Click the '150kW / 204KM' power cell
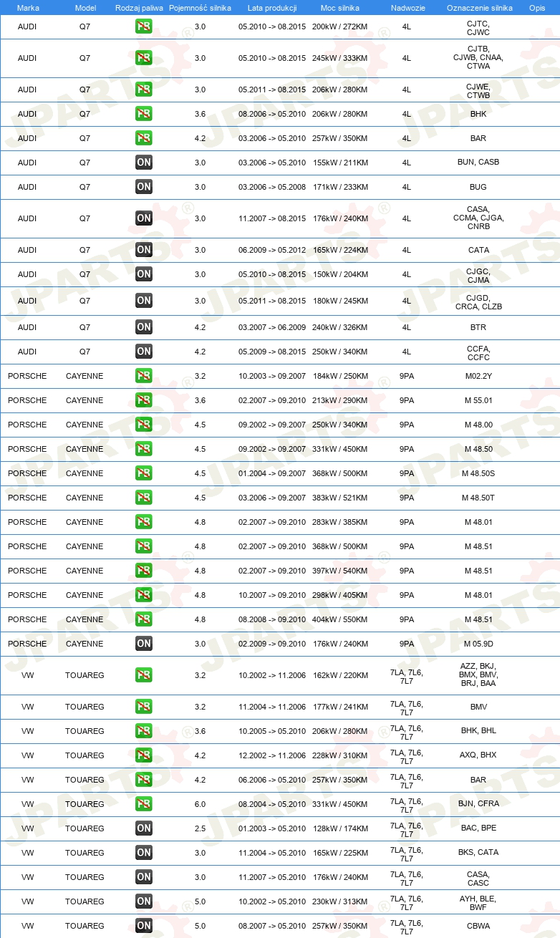 (340, 274)
